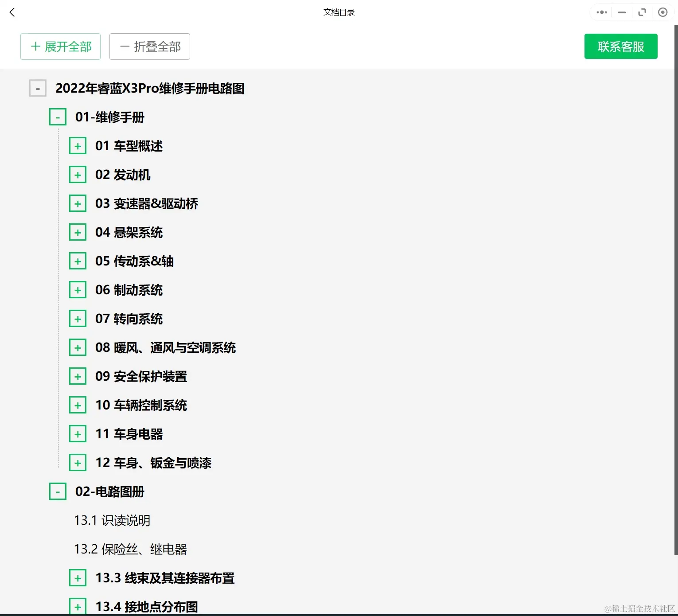678x616 pixels.
Task: Expand 13.4 接地点分布图
Action: pyautogui.click(x=78, y=606)
